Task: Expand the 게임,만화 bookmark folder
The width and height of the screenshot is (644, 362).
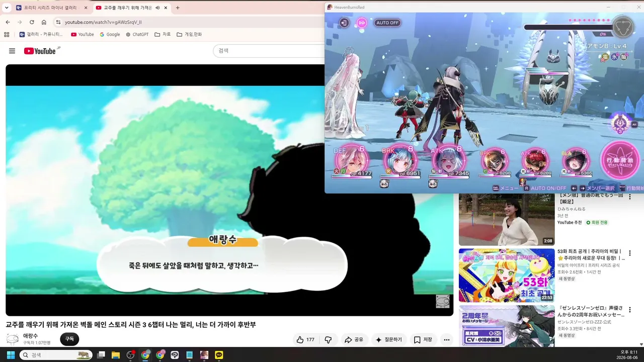Action: [189, 34]
